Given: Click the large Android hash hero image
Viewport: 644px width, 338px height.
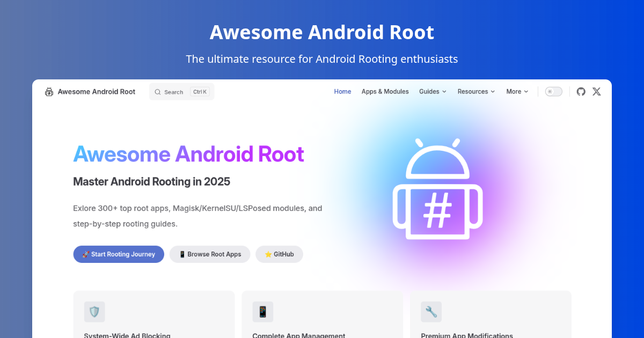Looking at the screenshot, I should pos(438,189).
